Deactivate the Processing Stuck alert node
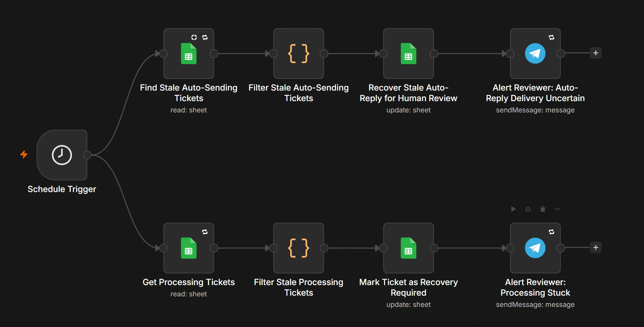The width and height of the screenshot is (644, 327). click(x=528, y=209)
